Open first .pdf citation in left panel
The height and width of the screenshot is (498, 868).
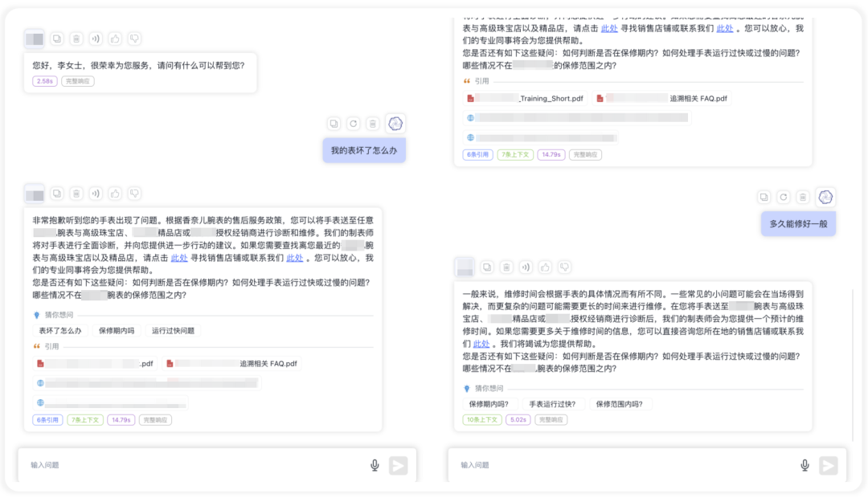point(95,364)
